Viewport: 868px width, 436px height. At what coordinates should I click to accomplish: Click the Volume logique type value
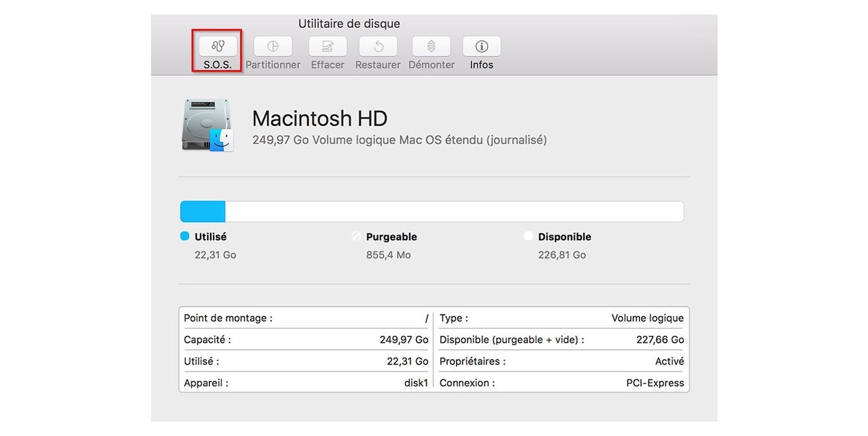(648, 318)
